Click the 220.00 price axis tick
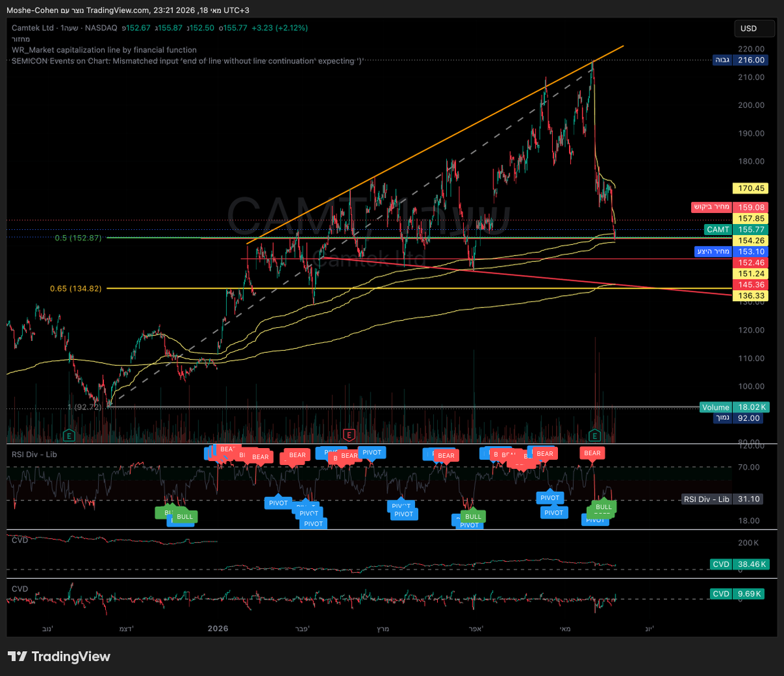Viewport: 784px width, 676px height. pyautogui.click(x=750, y=49)
